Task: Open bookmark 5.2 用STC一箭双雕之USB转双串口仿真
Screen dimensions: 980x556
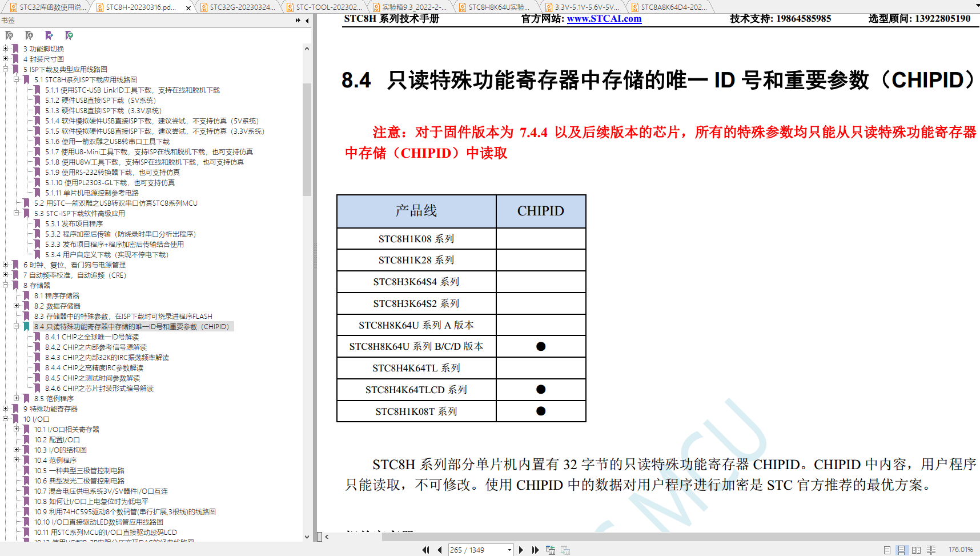Action: pos(116,203)
